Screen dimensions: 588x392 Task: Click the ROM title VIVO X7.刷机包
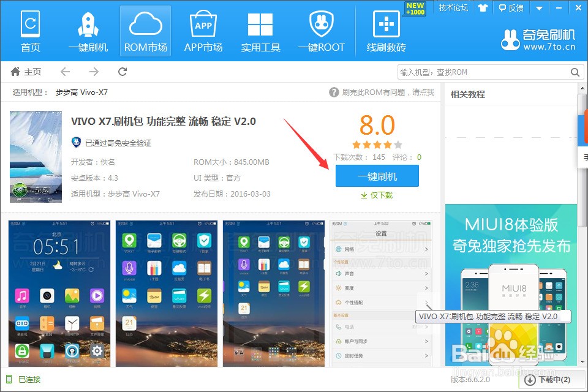click(x=164, y=121)
